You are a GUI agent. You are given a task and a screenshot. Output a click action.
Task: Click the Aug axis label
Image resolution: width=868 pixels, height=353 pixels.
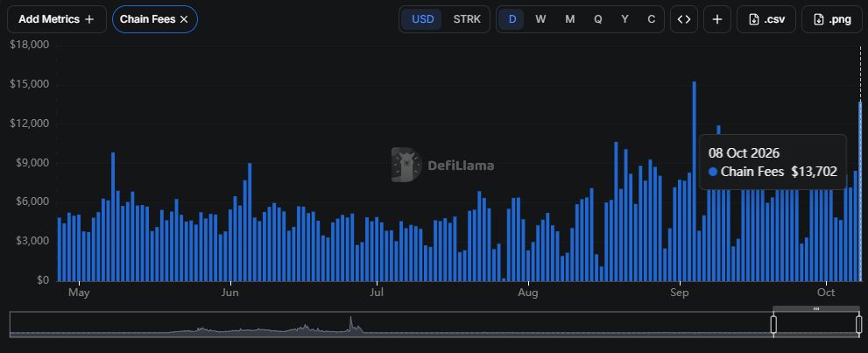point(529,293)
